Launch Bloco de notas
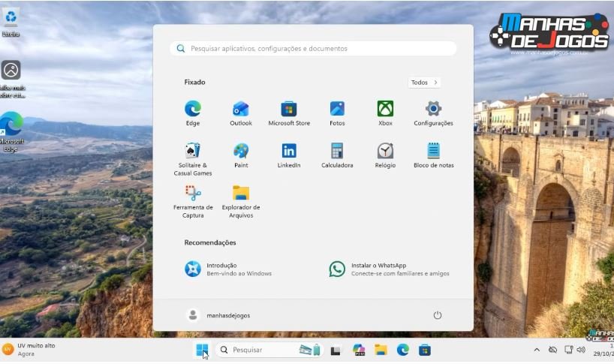 click(433, 152)
